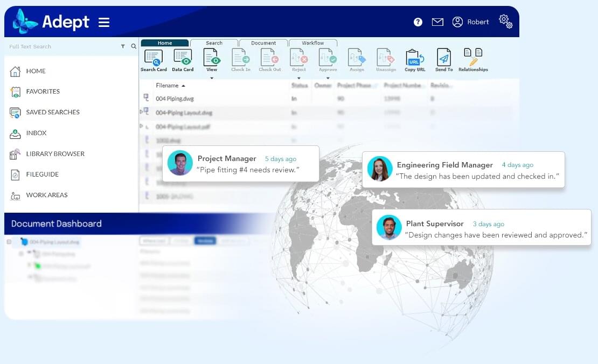Click the Approve workflow tool
Image resolution: width=598 pixels, height=364 pixels.
(x=328, y=60)
